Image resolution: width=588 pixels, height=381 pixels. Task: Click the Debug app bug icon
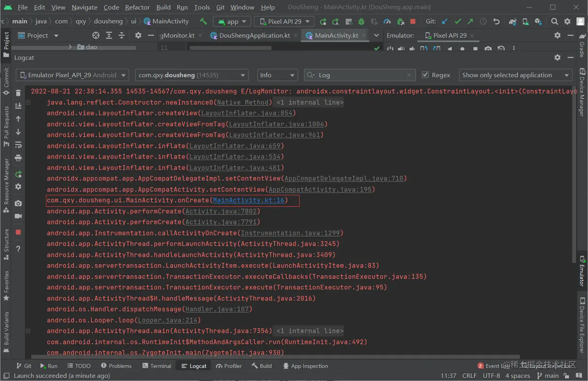(362, 22)
